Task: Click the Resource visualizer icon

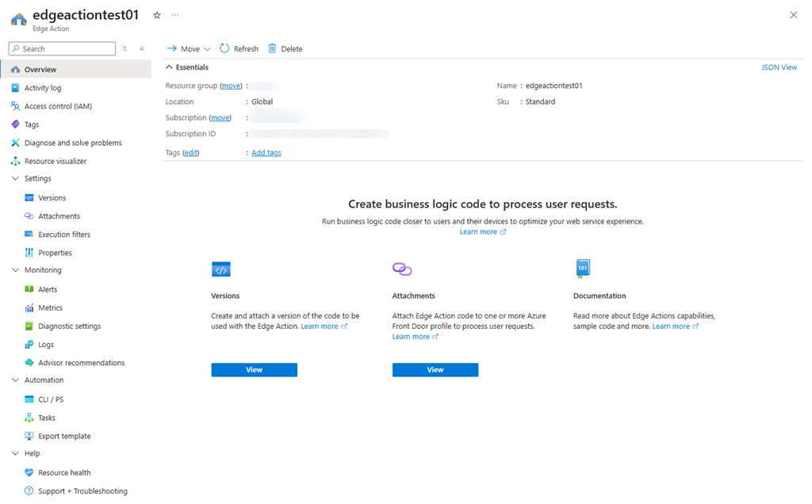Action: pyautogui.click(x=16, y=161)
